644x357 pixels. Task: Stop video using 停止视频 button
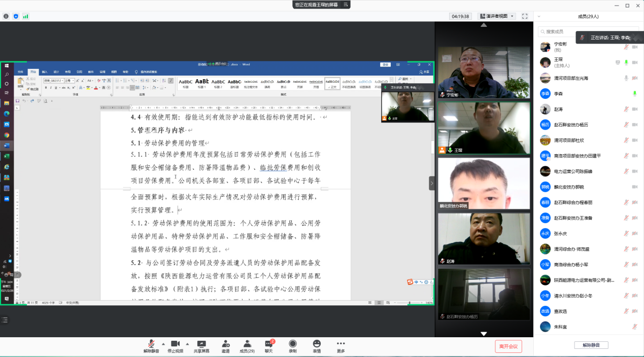[176, 344]
